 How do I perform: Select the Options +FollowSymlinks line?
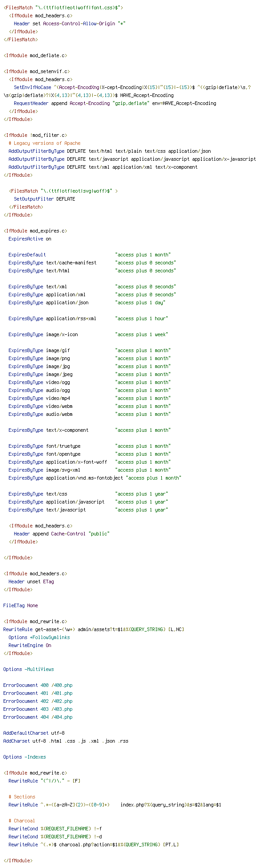tap(39, 637)
